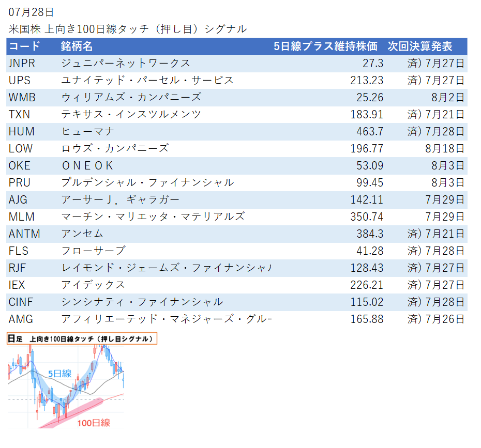Screen dimensions: 481x448
Task: Click the price value 99.45
Action: (370, 183)
